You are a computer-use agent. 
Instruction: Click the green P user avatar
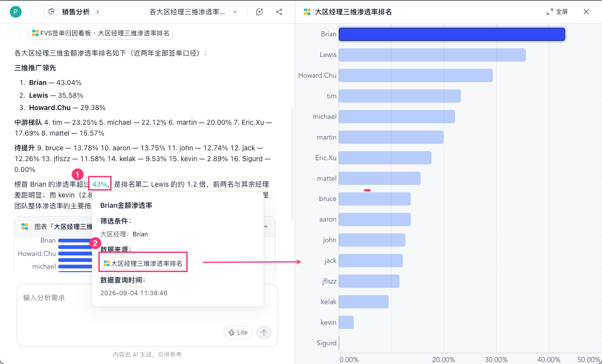[x=16, y=12]
